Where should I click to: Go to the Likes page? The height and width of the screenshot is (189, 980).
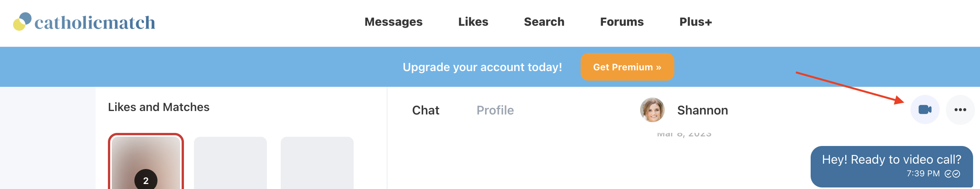[473, 22]
